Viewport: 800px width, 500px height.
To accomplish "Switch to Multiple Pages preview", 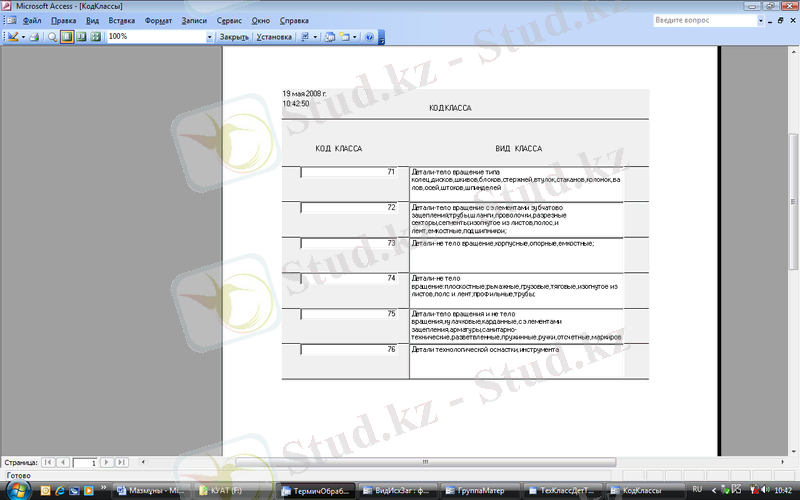I will pos(95,37).
